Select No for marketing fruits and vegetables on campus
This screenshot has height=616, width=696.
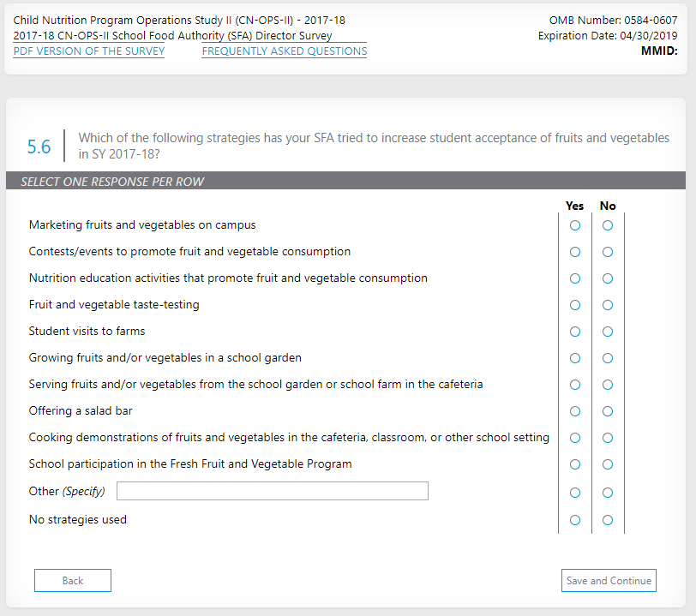pos(608,225)
